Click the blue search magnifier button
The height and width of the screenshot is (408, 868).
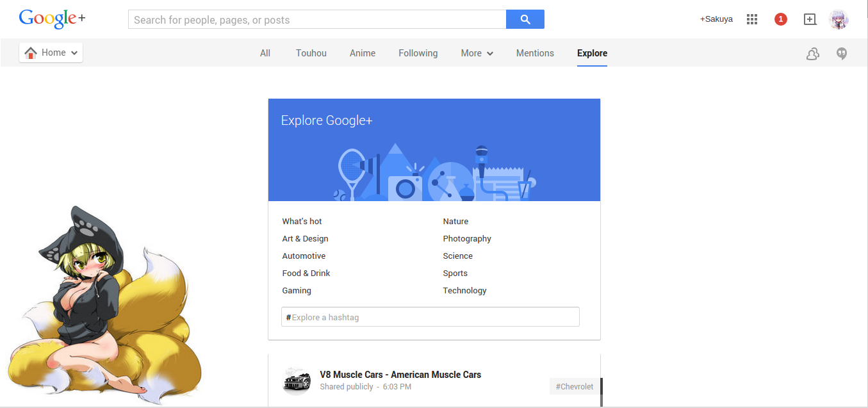[x=525, y=19]
